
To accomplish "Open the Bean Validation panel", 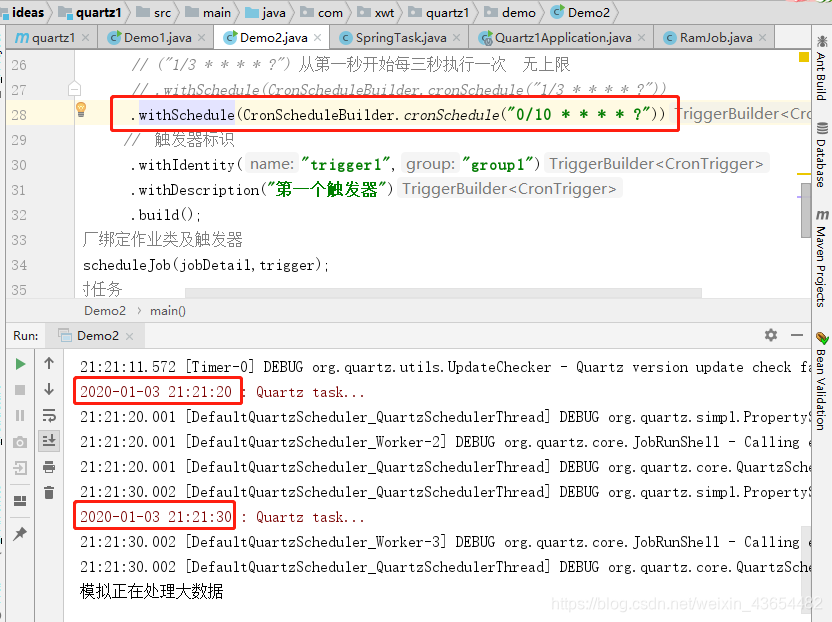I will click(822, 381).
